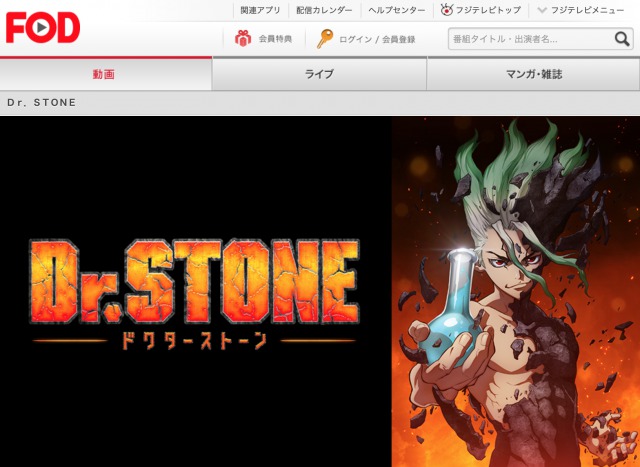640x467 pixels.
Task: Click the FOD logo
Action: [43, 27]
